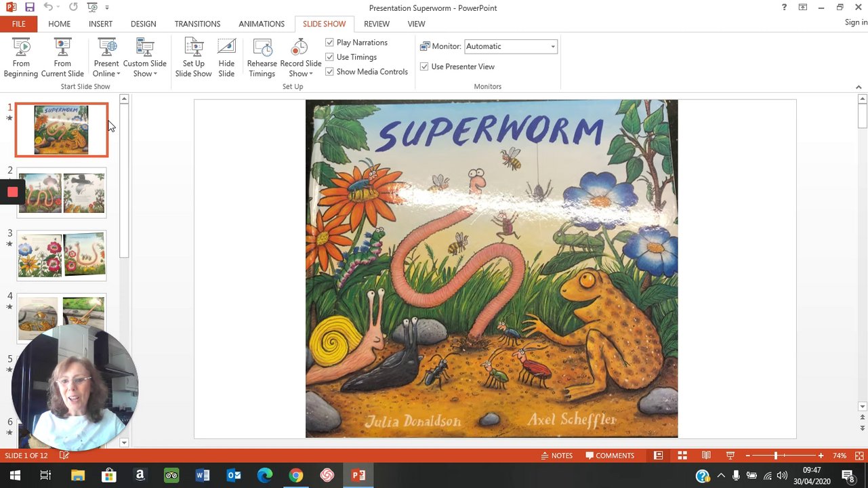Start slide show From Beginning

tap(21, 58)
